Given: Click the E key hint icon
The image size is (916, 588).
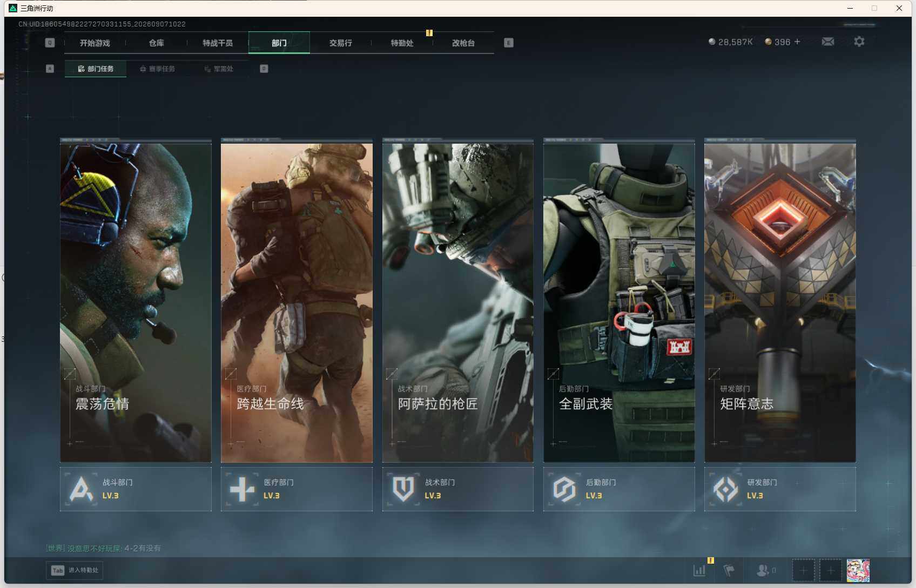Looking at the screenshot, I should (508, 43).
